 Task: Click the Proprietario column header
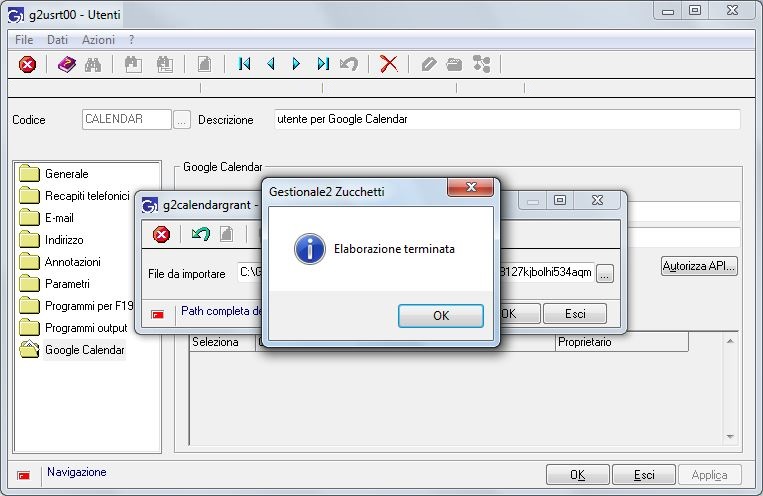[621, 342]
